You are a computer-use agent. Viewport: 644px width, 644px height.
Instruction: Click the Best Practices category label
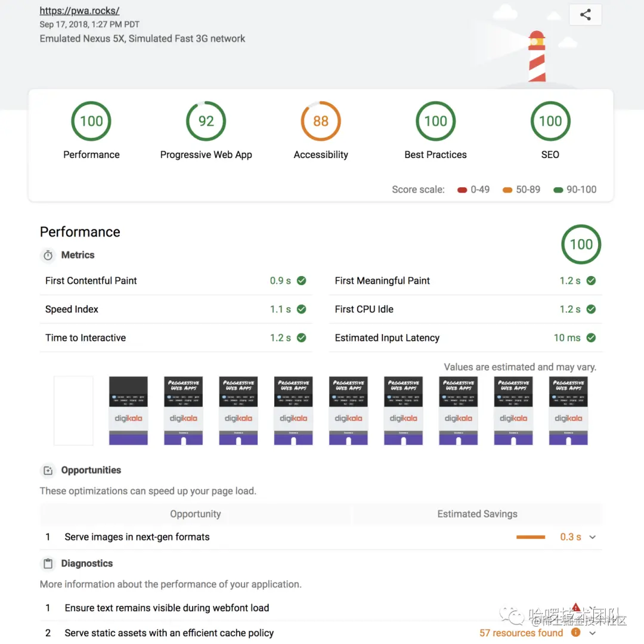pos(435,155)
